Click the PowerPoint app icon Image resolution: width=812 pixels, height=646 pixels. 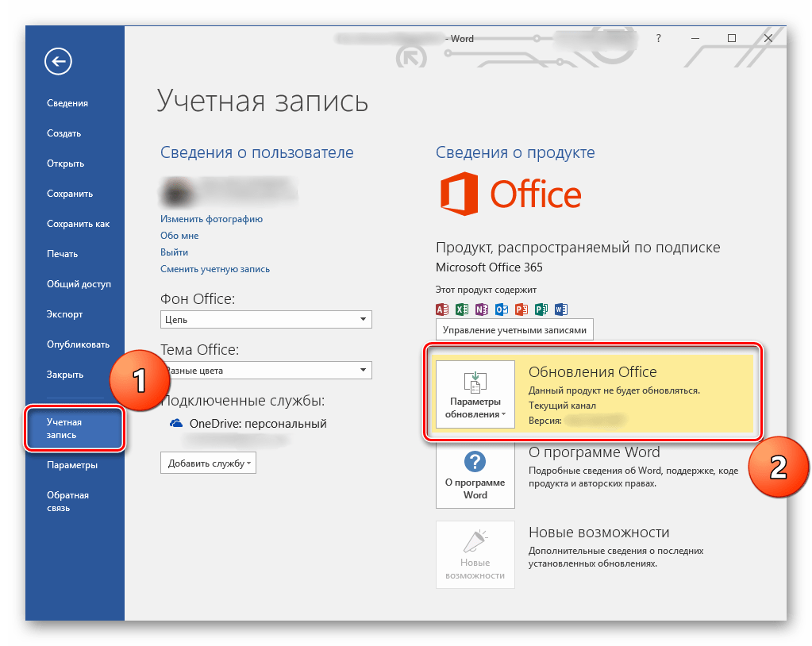coord(521,310)
